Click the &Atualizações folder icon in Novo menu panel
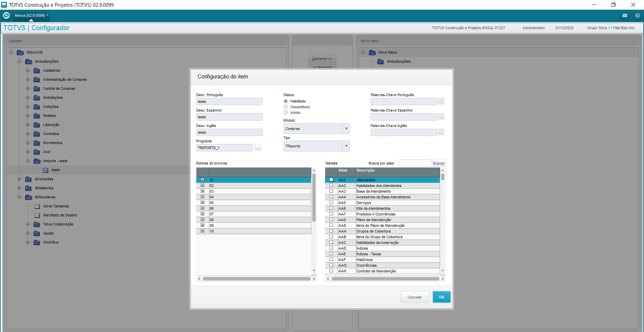Image resolution: width=644 pixels, height=332 pixels. click(x=380, y=61)
